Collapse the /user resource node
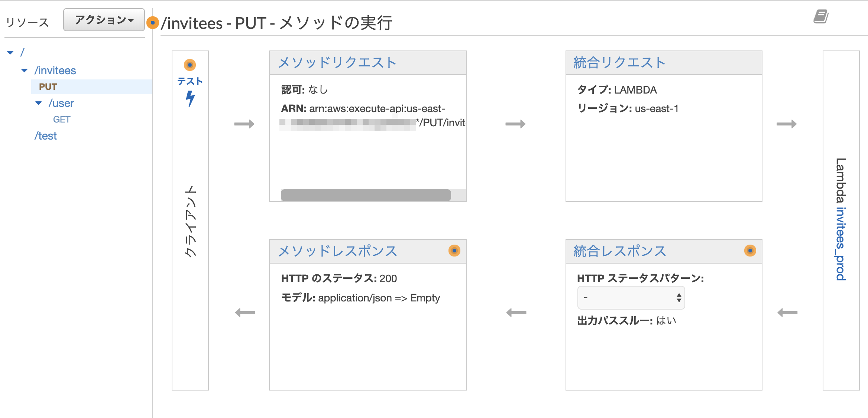 pos(39,103)
